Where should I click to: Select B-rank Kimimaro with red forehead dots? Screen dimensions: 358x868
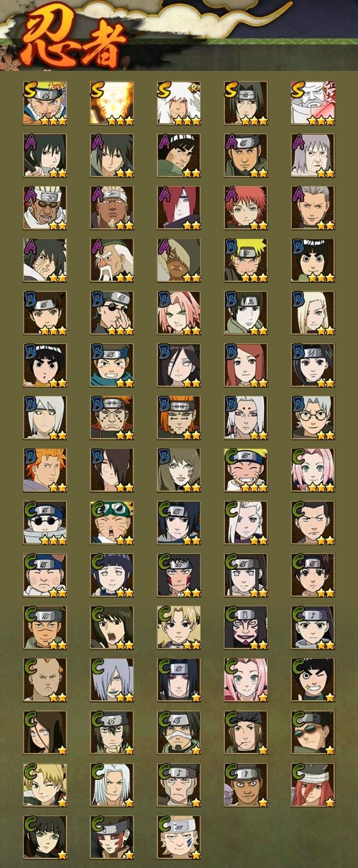(x=246, y=418)
